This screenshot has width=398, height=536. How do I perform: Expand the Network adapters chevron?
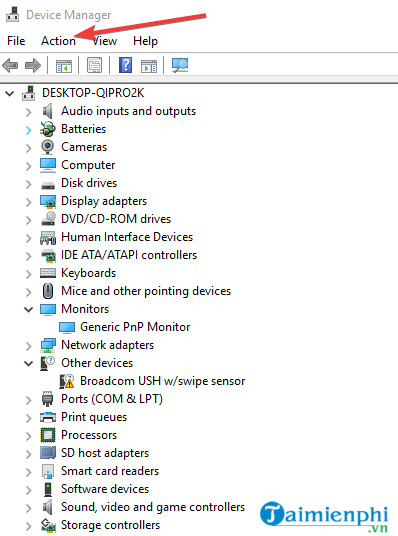point(29,346)
